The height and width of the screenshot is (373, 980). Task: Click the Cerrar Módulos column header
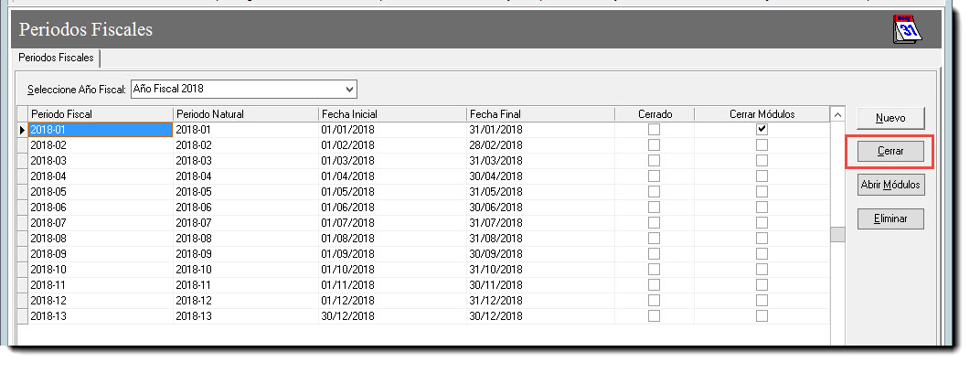pos(762,114)
